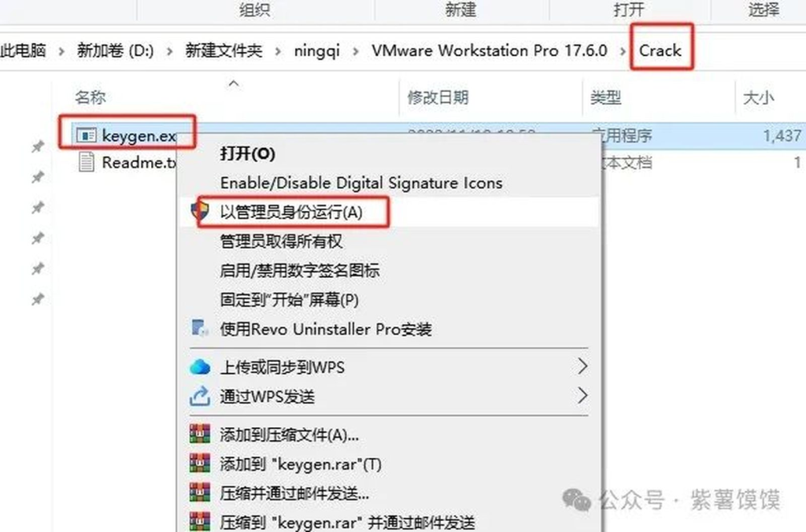
Task: Click WinRAR icon beside 添加到 "keygen.rar"(T)
Action: pyautogui.click(x=199, y=463)
